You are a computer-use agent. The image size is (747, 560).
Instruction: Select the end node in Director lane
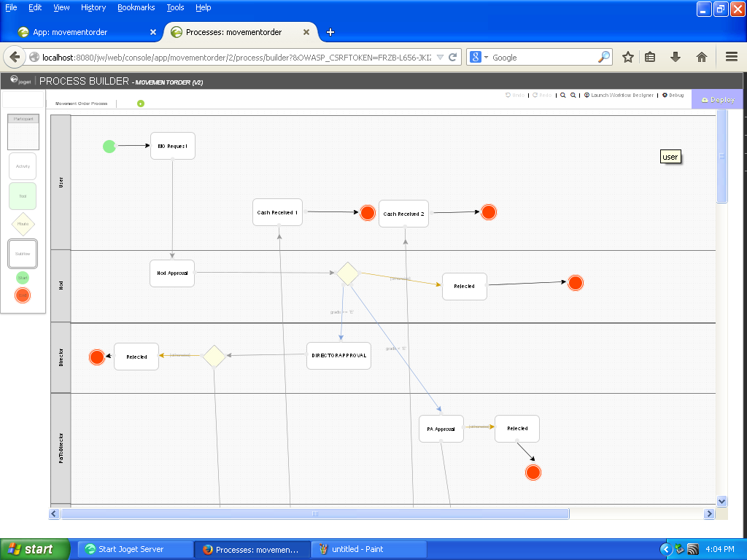97,357
